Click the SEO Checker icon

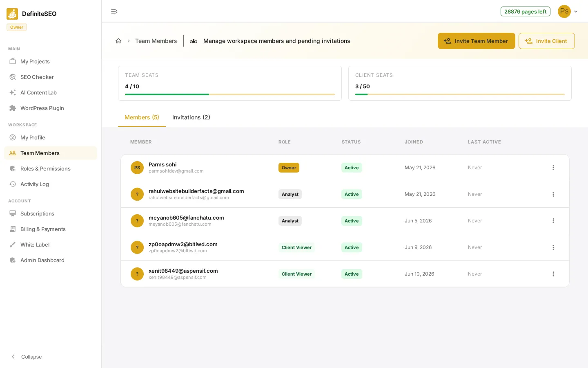pos(13,77)
